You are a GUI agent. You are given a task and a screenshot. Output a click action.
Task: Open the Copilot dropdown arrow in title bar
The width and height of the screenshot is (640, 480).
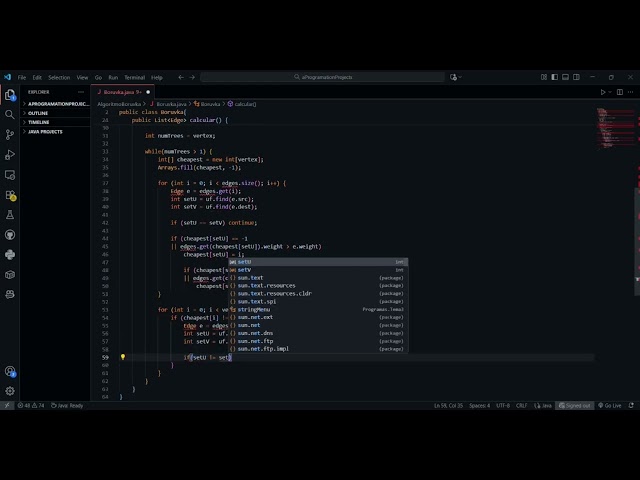[460, 77]
